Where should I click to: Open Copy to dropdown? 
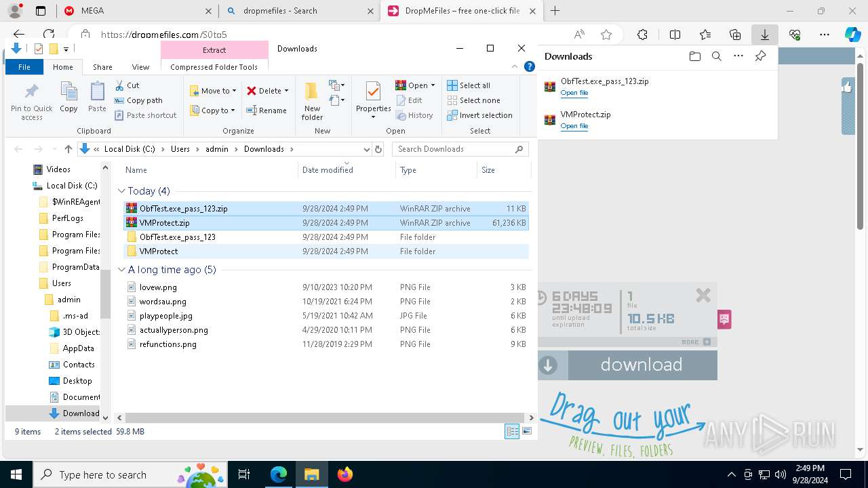tap(212, 110)
